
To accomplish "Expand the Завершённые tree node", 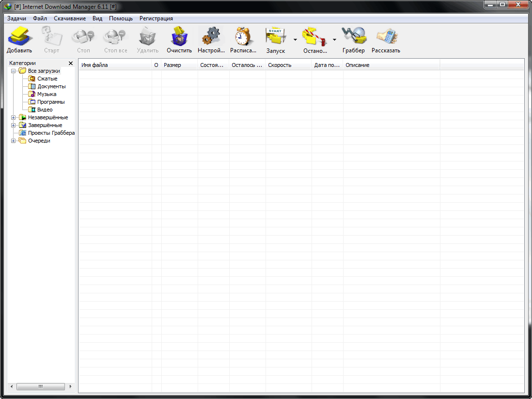I will point(13,125).
